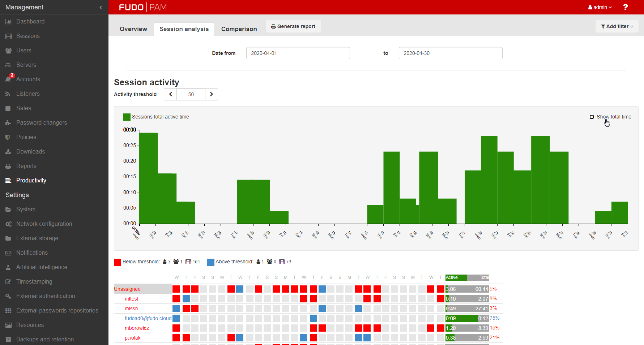Click the Unassigned 5% activity bar
Image resolution: width=644 pixels, height=345 pixels.
click(x=467, y=289)
